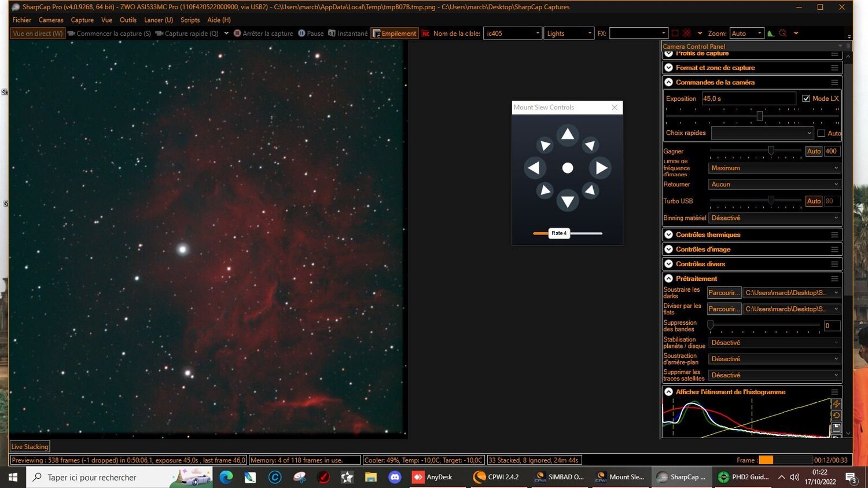Select the 'Live Stacking' tab

coord(30,446)
